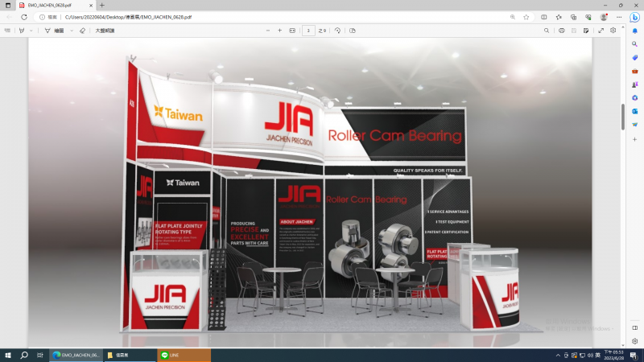Open a new browser tab

coord(101,5)
